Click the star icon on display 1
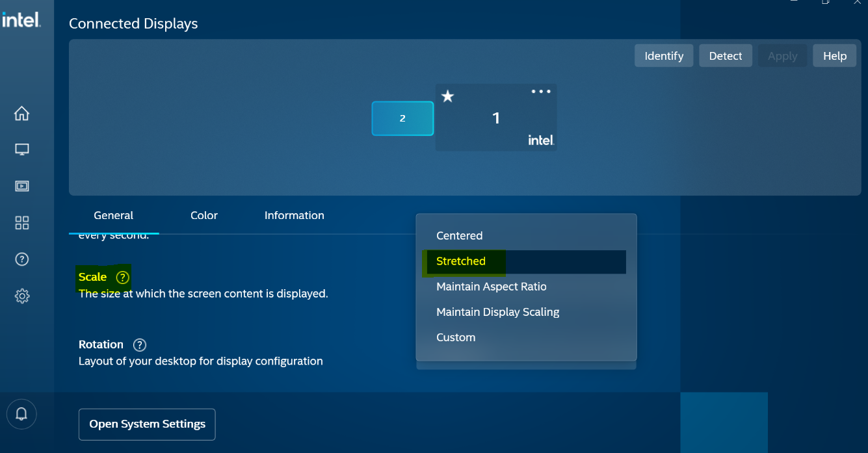This screenshot has height=453, width=868. coord(447,97)
